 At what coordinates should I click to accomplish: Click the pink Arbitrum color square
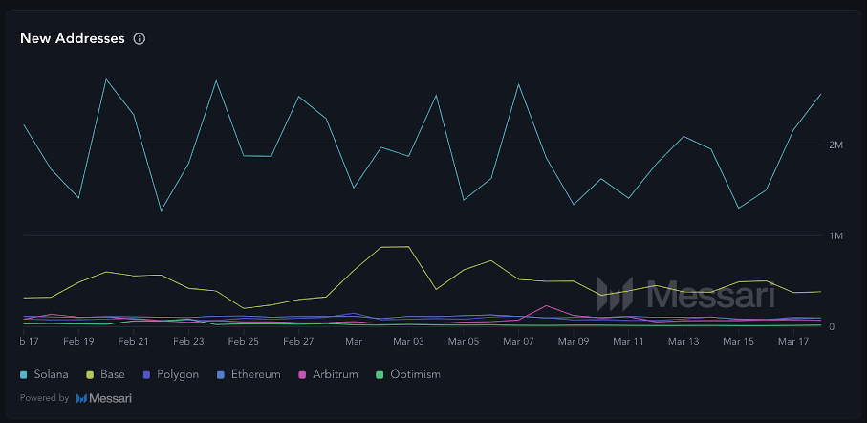pos(303,374)
